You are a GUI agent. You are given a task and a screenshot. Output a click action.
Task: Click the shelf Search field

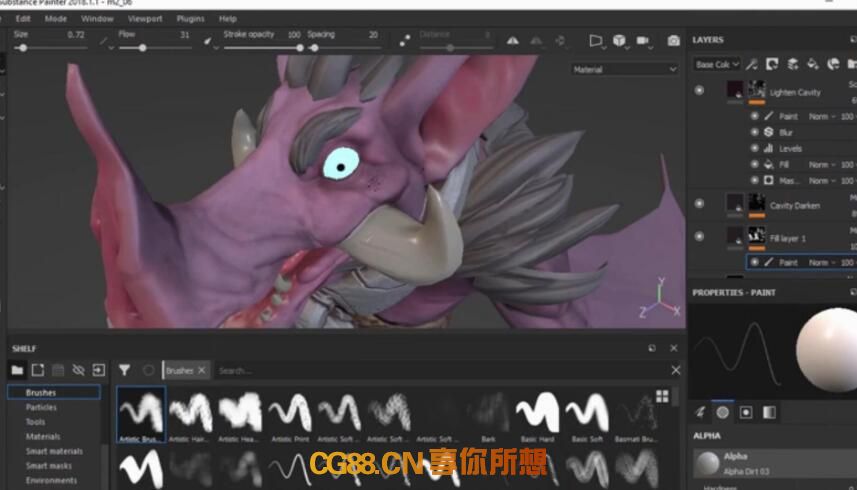pyautogui.click(x=440, y=371)
